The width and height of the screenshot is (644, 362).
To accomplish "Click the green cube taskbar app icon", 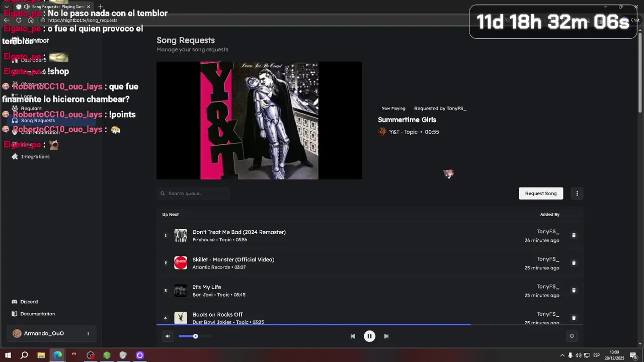I will click(107, 355).
